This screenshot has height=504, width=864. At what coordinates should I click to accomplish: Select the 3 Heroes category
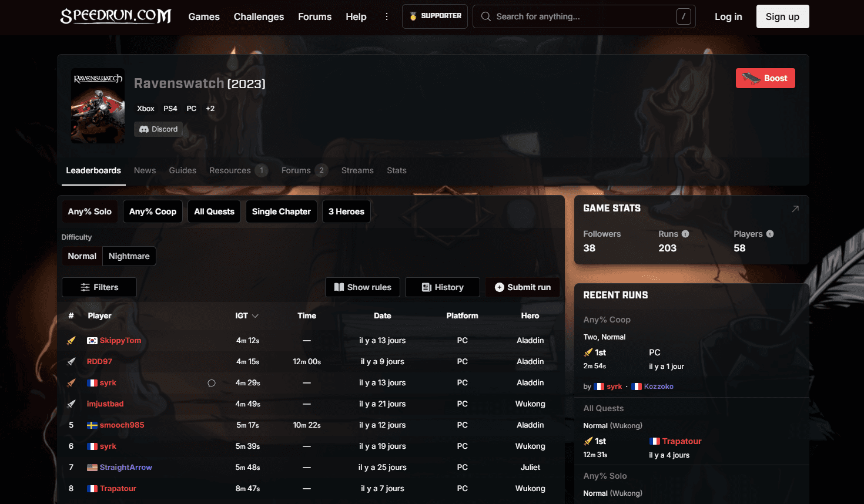pos(346,211)
